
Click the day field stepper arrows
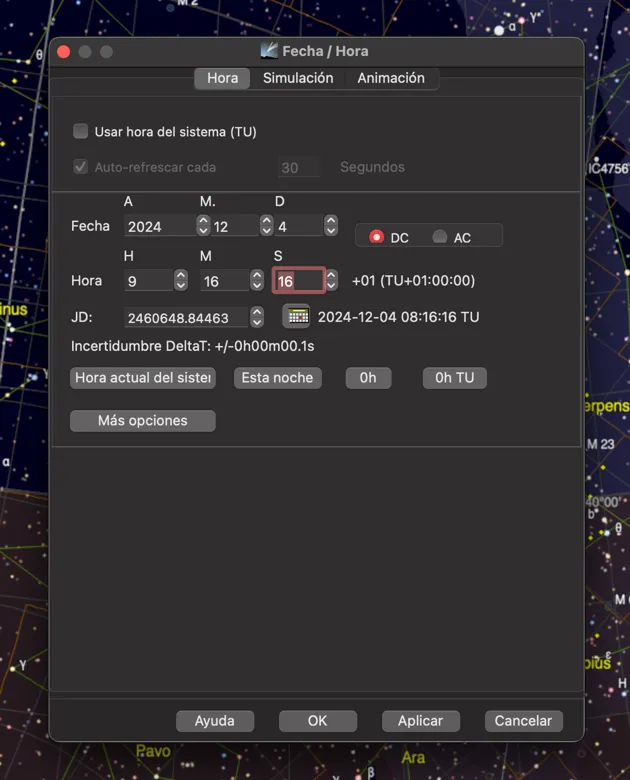point(331,225)
